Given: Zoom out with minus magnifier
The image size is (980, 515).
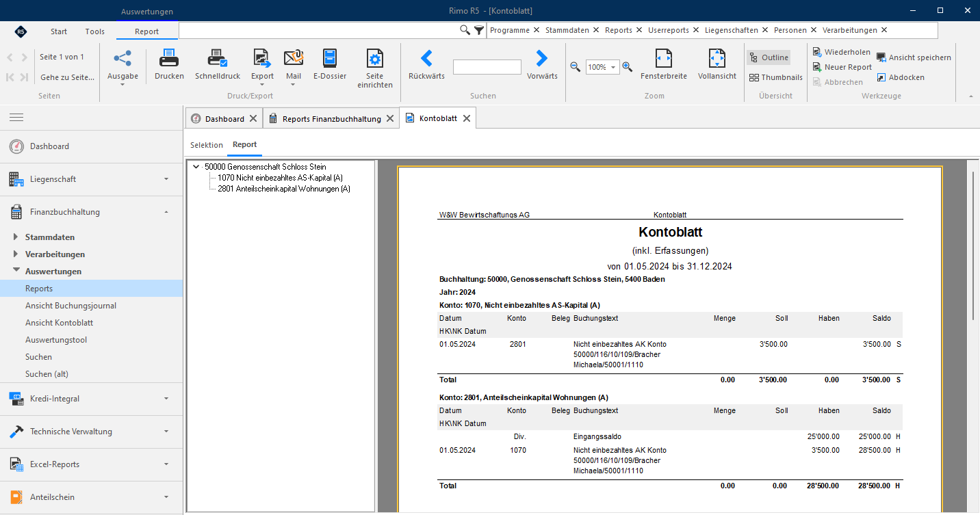Looking at the screenshot, I should [x=576, y=67].
